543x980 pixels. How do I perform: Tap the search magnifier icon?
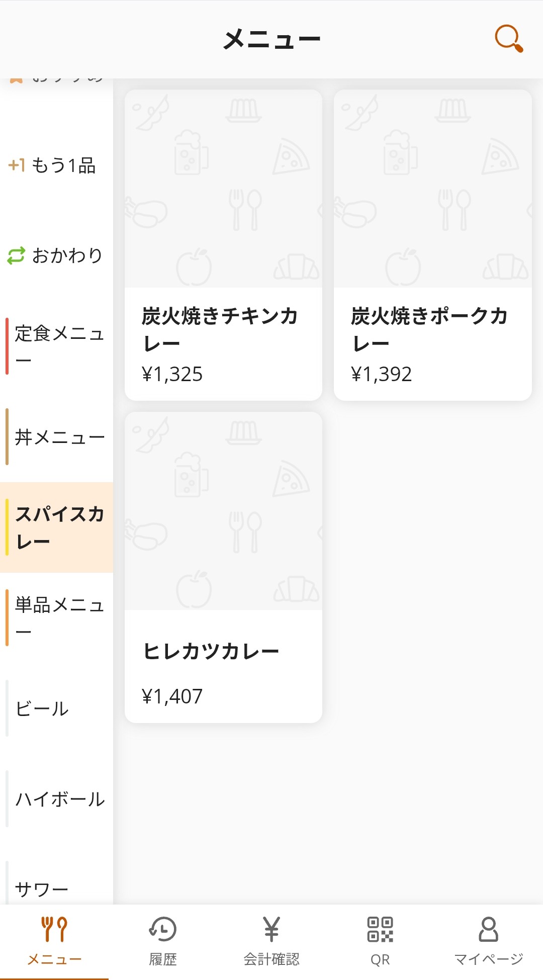pos(509,38)
